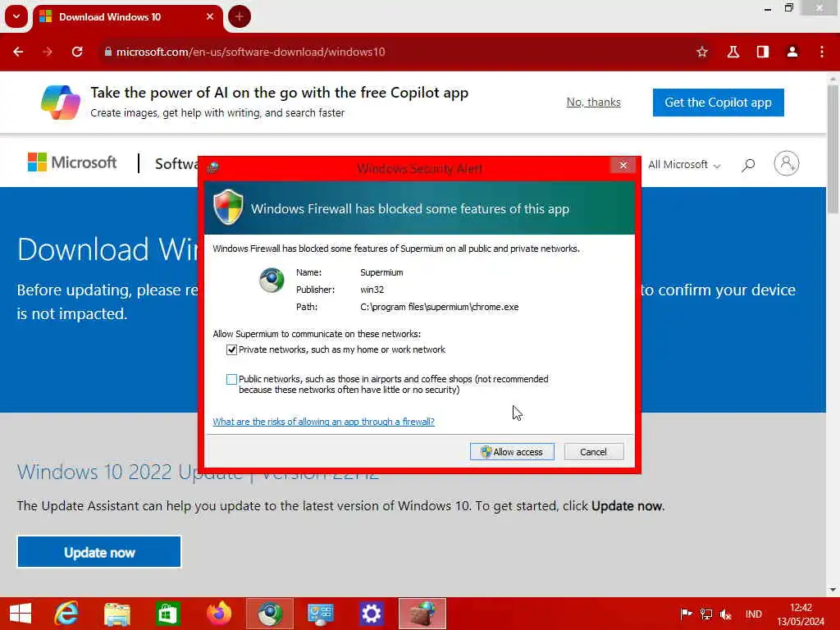Close the Download Windows 10 tab
Screen dimensions: 840x630
(210, 16)
